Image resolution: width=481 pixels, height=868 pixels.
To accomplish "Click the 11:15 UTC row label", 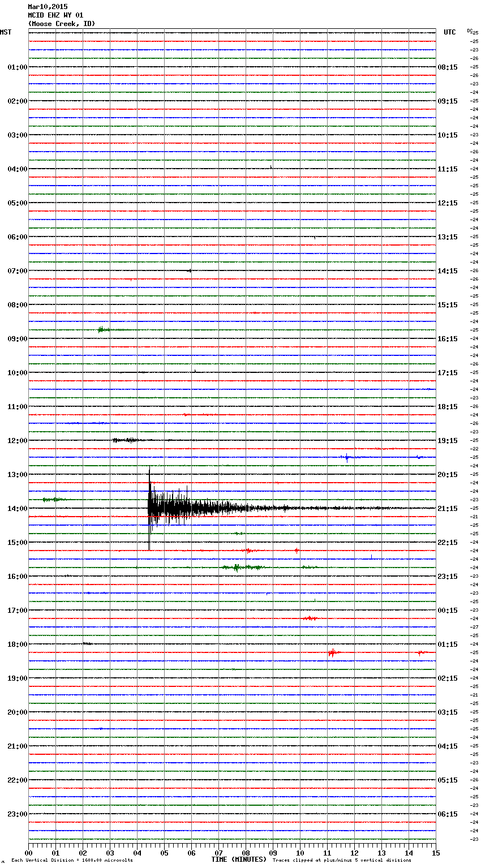I will click(x=448, y=169).
